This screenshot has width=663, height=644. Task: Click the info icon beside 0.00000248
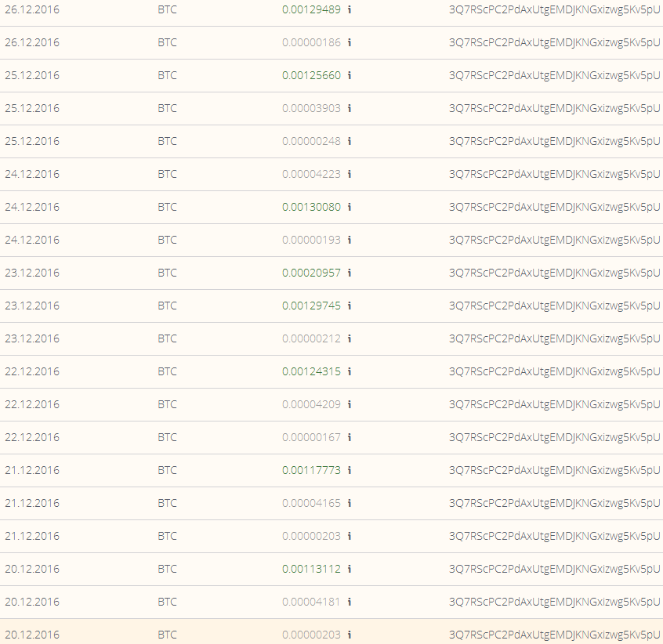[x=350, y=141]
